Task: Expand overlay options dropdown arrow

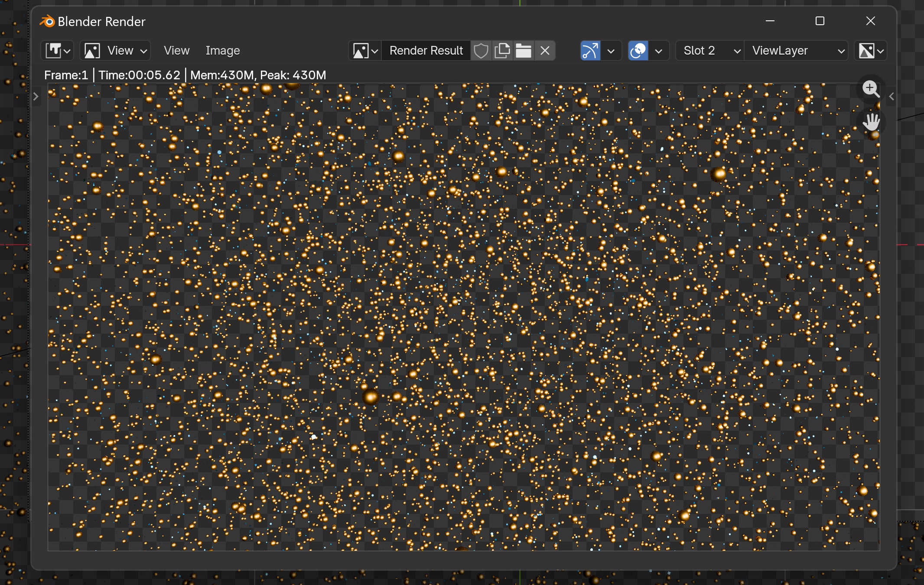Action: 659,51
